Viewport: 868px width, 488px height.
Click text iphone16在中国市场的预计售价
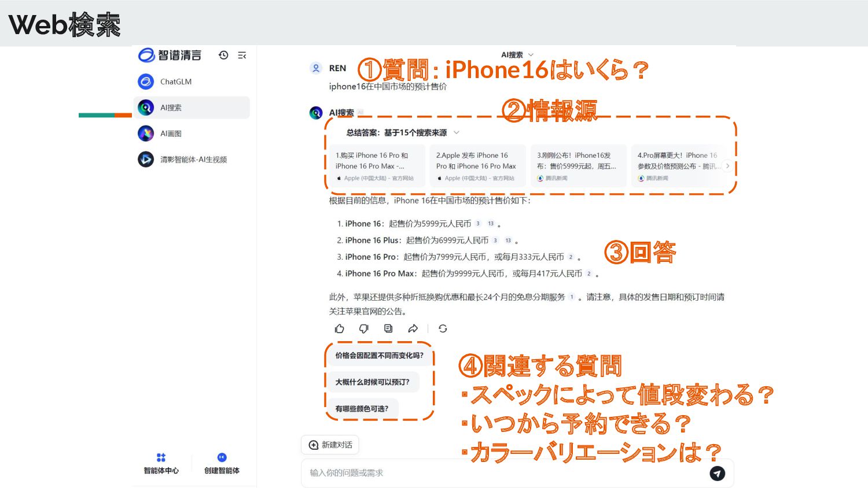click(x=388, y=87)
